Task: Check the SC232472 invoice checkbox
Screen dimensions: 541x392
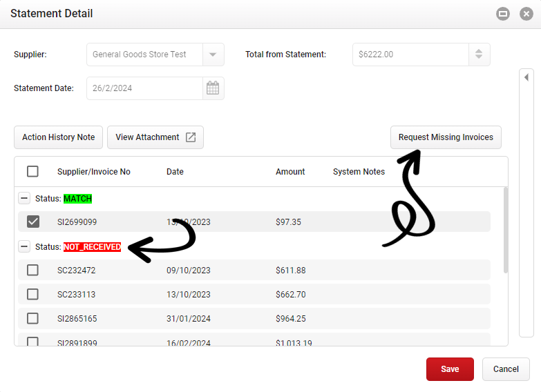Action: 32,270
